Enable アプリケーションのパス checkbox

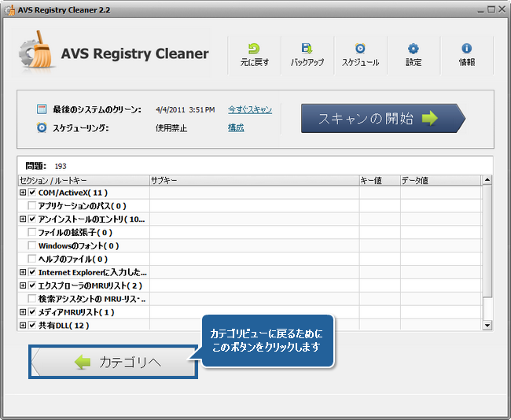point(32,206)
